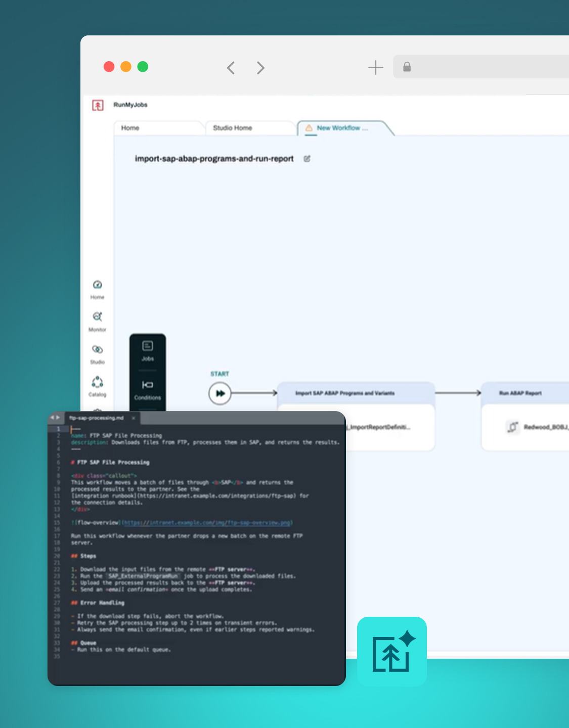Edit workflow name with pencil icon
This screenshot has width=569, height=728.
click(307, 159)
